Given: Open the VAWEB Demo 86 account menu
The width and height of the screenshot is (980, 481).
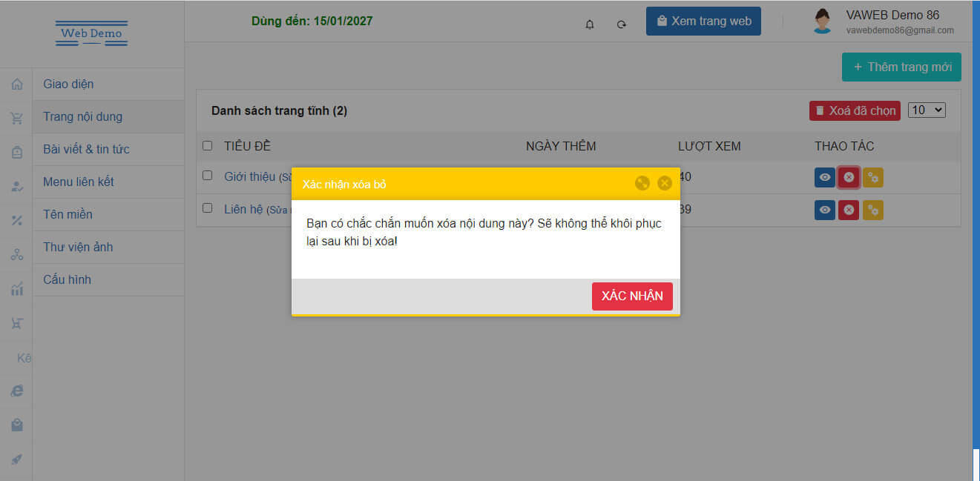Looking at the screenshot, I should pos(883,21).
